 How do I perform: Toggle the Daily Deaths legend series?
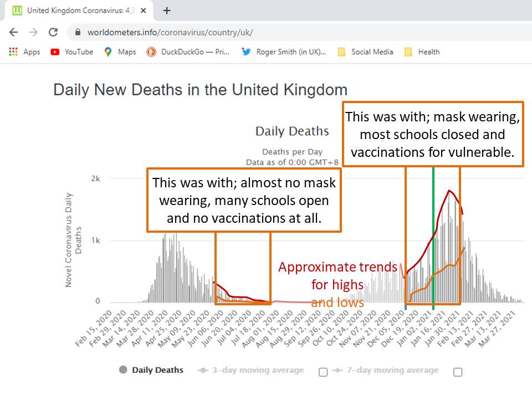pos(151,370)
